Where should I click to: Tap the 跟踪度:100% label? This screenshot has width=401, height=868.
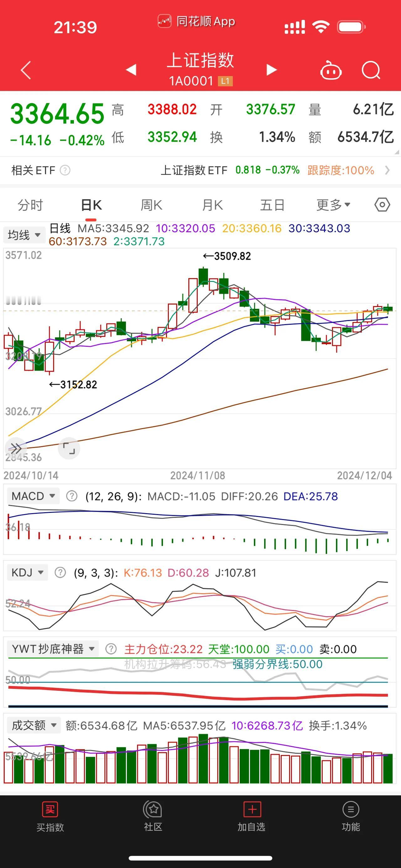point(341,170)
